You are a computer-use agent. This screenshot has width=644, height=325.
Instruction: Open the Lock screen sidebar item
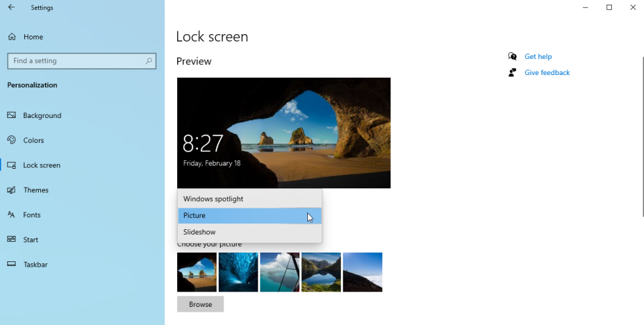point(42,165)
